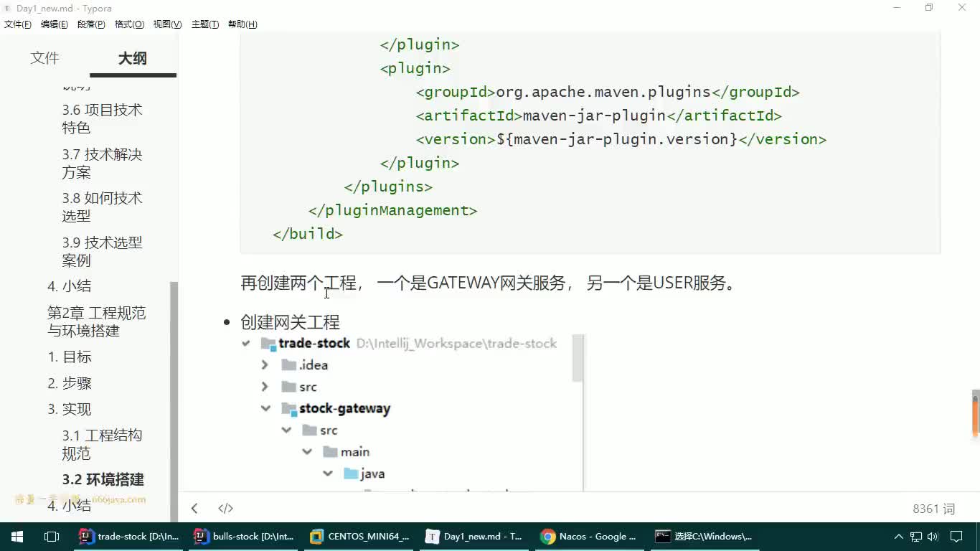Viewport: 980px width, 551px height.
Task: Open the 格式(O) menu
Action: pyautogui.click(x=129, y=24)
